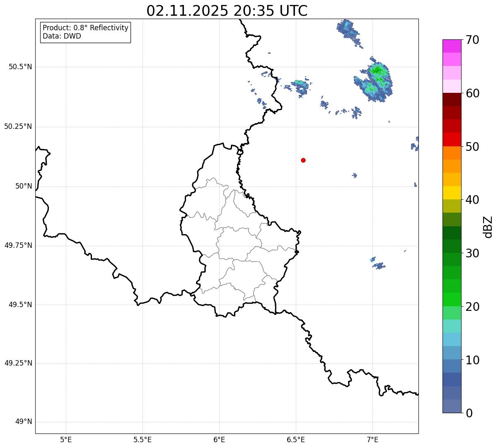Click the 5°E longitude label

(x=66, y=439)
